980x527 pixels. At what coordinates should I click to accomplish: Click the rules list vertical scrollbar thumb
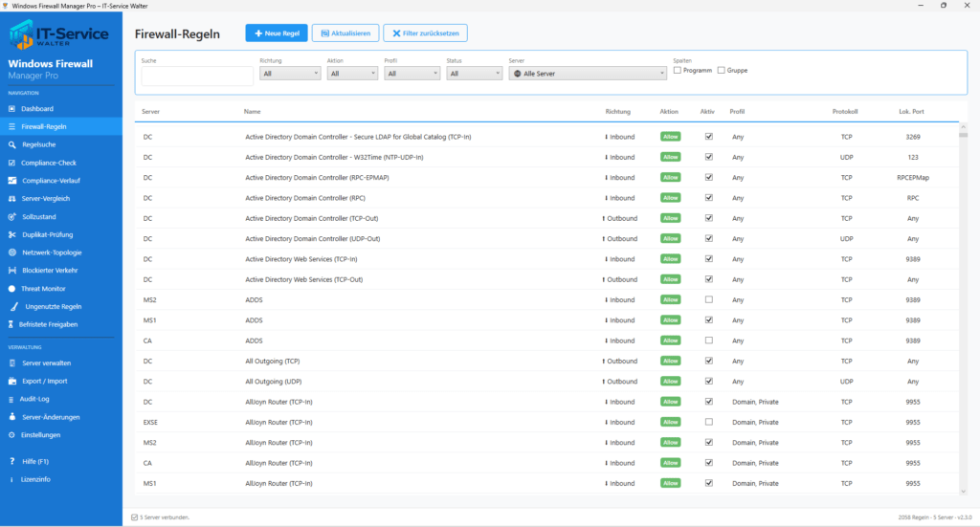[x=963, y=134]
